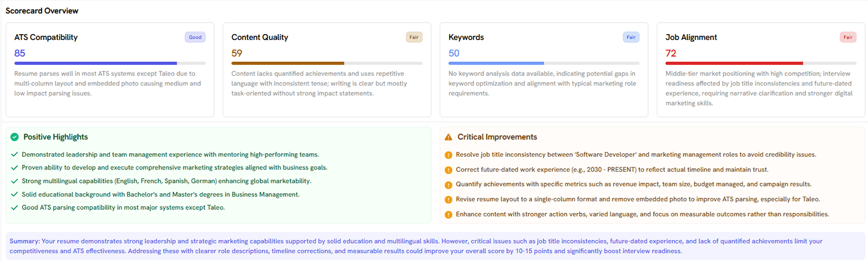Click the alert icon beside Quantify achievements item
The width and height of the screenshot is (868, 262).
(448, 184)
